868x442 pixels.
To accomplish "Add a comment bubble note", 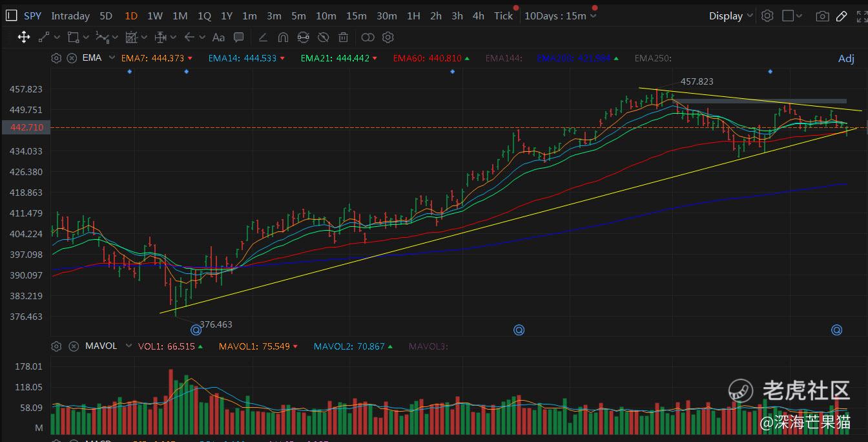I will tap(238, 37).
